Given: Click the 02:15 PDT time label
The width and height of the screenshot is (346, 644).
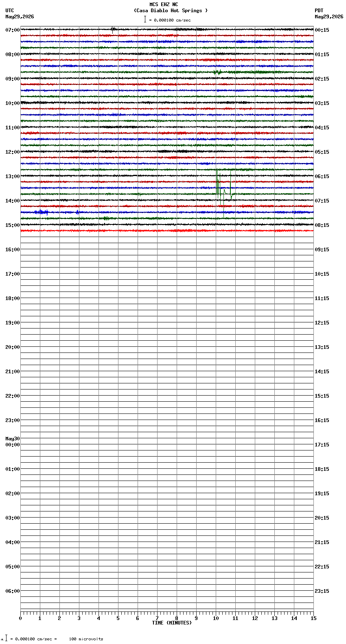Looking at the screenshot, I should [x=322, y=78].
